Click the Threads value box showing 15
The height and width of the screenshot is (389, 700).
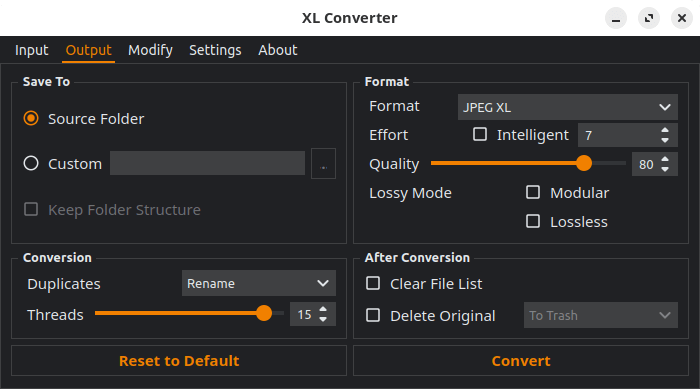304,314
